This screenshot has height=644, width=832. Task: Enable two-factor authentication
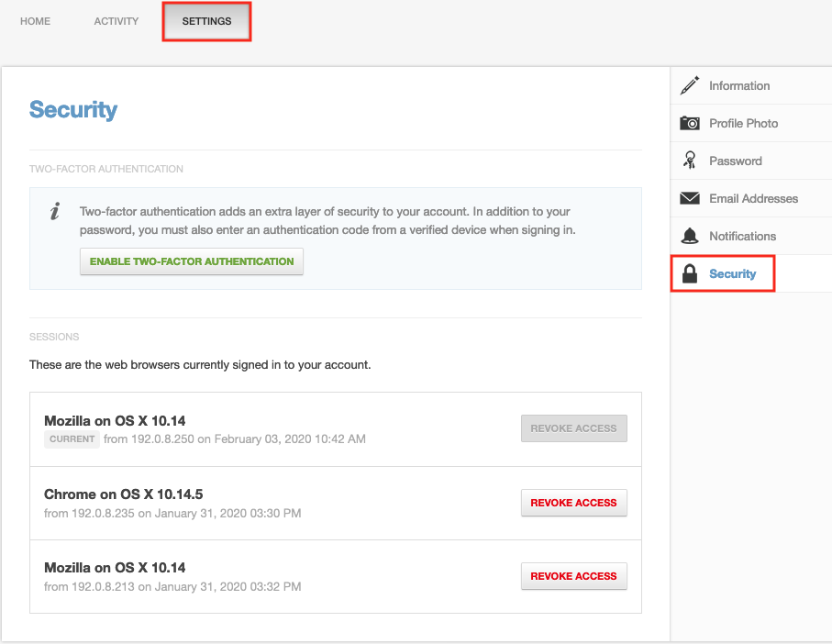[191, 261]
